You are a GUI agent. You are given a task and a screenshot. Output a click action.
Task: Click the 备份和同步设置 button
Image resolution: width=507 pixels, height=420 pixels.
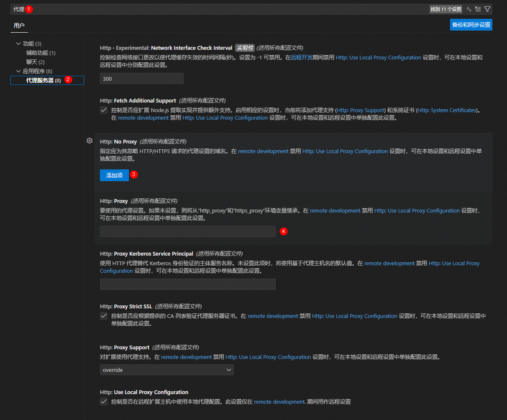[x=471, y=25]
